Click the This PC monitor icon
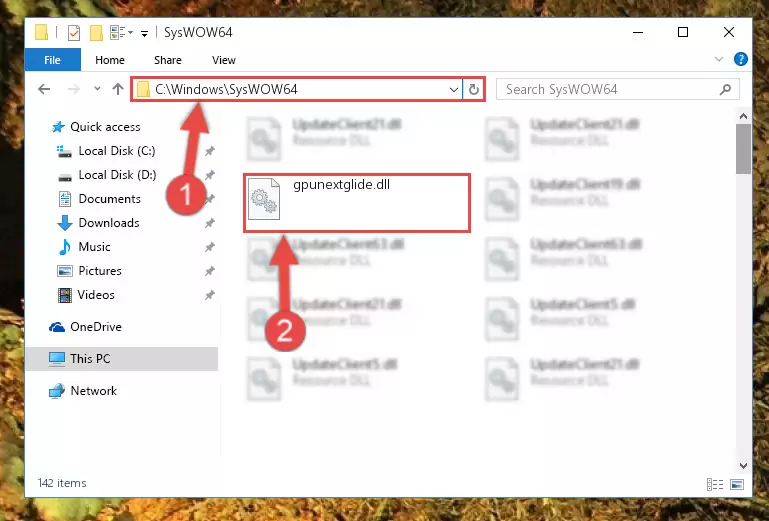The height and width of the screenshot is (521, 769). (x=57, y=359)
